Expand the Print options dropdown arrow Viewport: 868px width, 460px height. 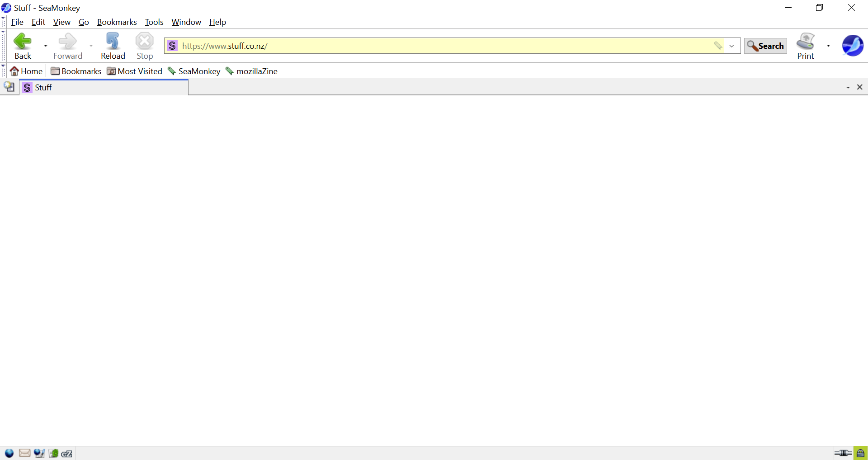(x=828, y=46)
